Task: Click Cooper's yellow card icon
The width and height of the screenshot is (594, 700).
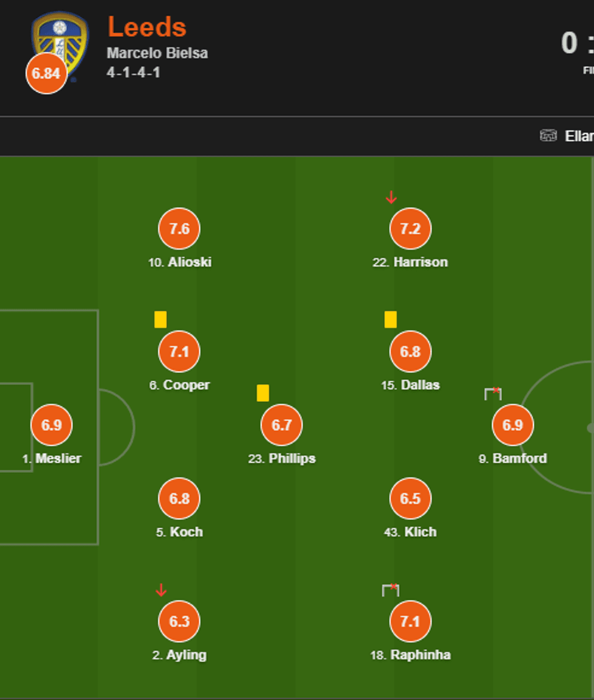Action: pos(160,319)
